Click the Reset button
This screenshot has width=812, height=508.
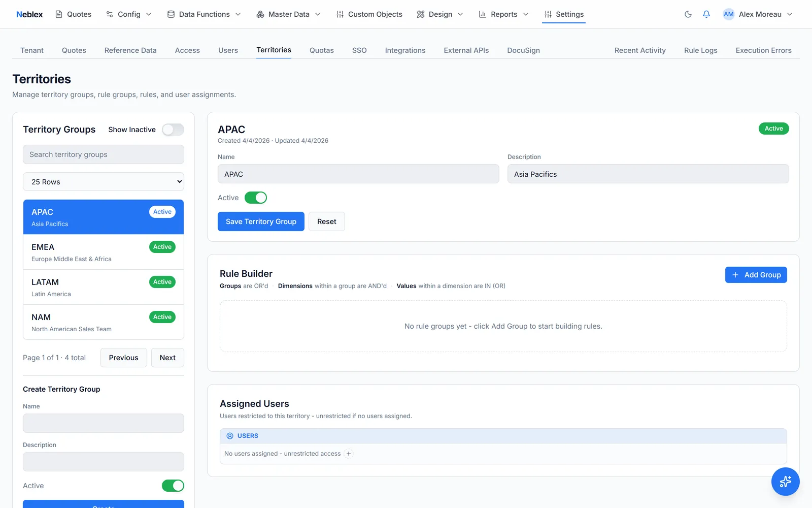point(327,221)
